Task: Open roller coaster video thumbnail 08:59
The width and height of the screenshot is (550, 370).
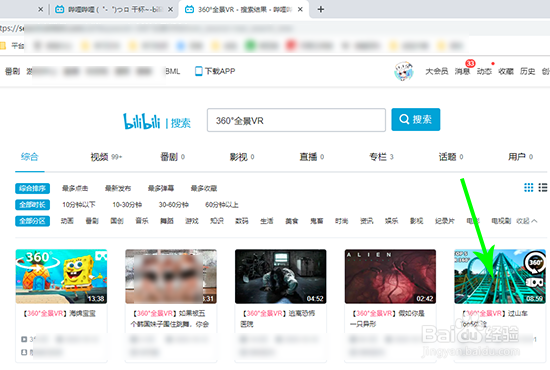Action: [x=500, y=276]
